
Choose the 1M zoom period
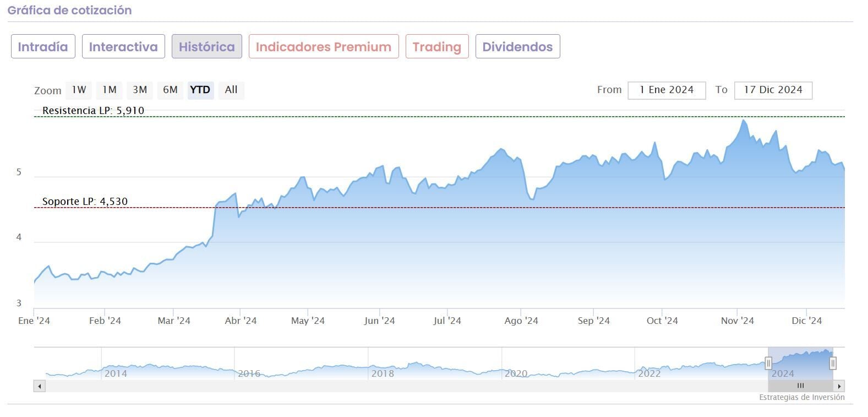point(110,90)
